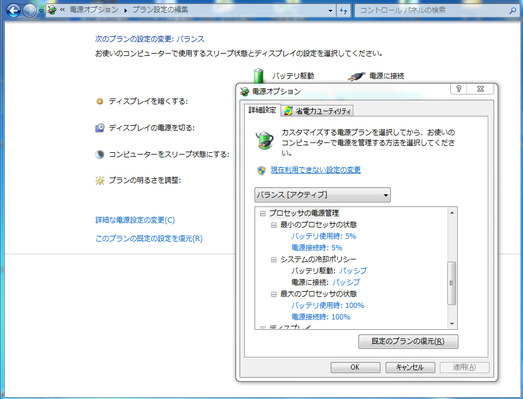The height and width of the screenshot is (399, 523).
Task: Collapse the プロセッサの電源管理 tree node
Action: (263, 213)
